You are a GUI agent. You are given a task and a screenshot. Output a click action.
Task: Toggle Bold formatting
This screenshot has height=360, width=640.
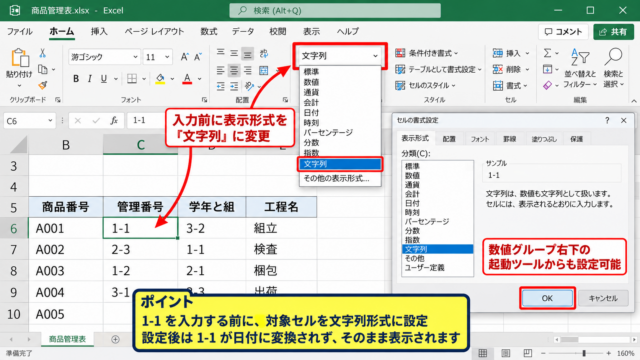(x=76, y=78)
